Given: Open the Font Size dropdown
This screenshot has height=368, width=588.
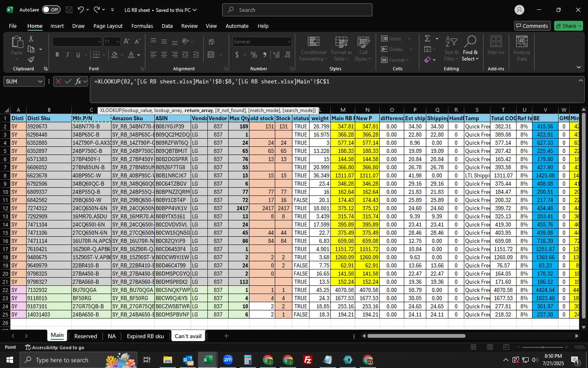Looking at the screenshot, I should tap(118, 42).
